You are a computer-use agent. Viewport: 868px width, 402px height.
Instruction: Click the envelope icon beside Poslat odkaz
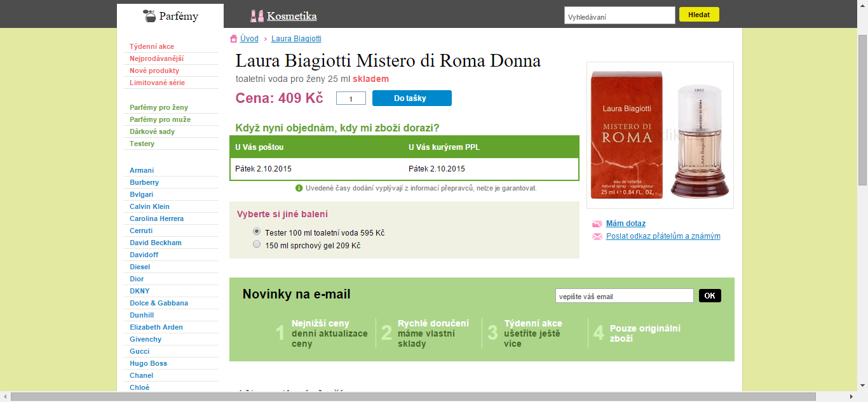click(x=597, y=236)
